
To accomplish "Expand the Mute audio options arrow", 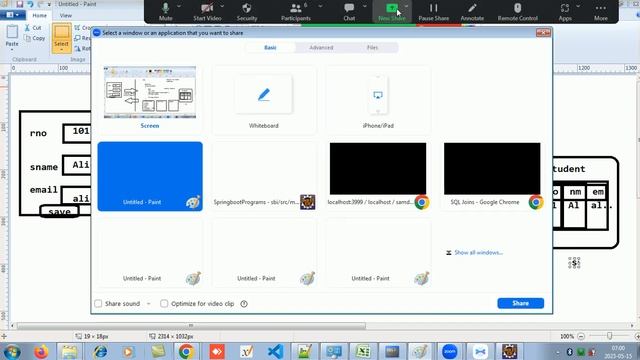I will [x=179, y=6].
